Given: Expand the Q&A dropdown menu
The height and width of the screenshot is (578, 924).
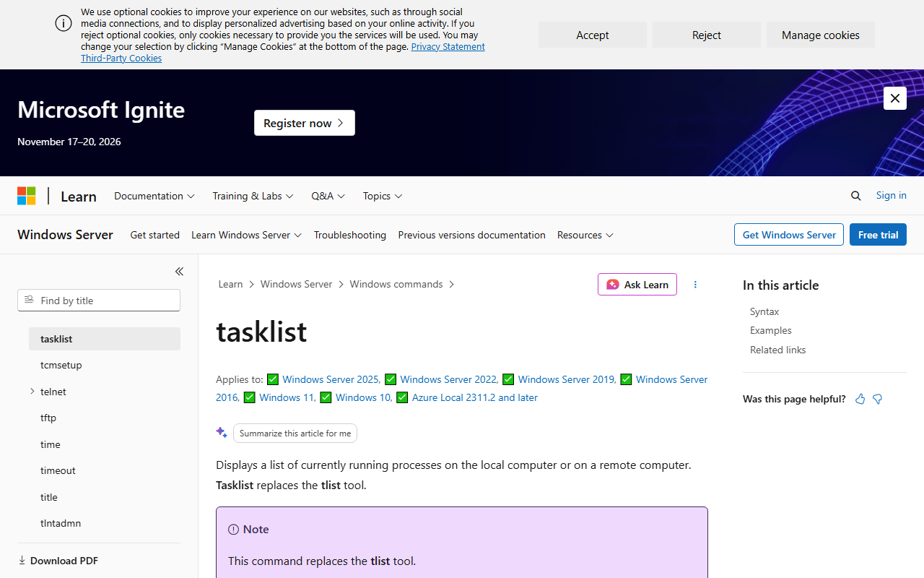Looking at the screenshot, I should [x=328, y=196].
